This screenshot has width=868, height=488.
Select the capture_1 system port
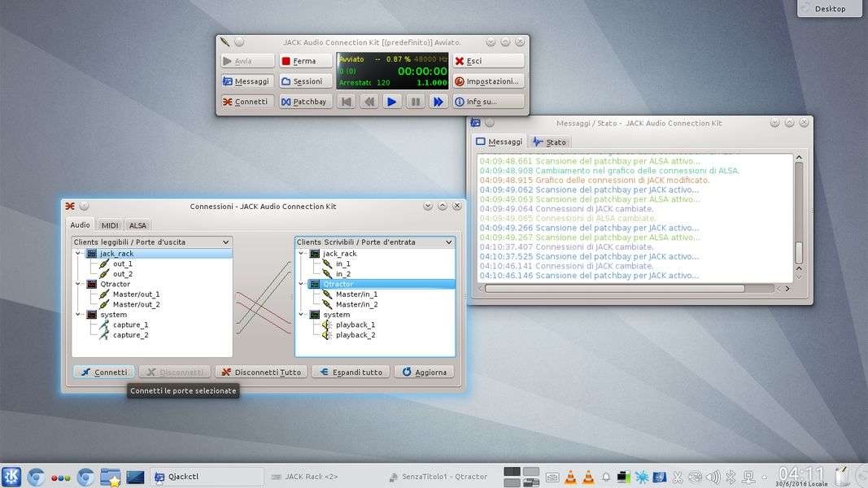(130, 325)
